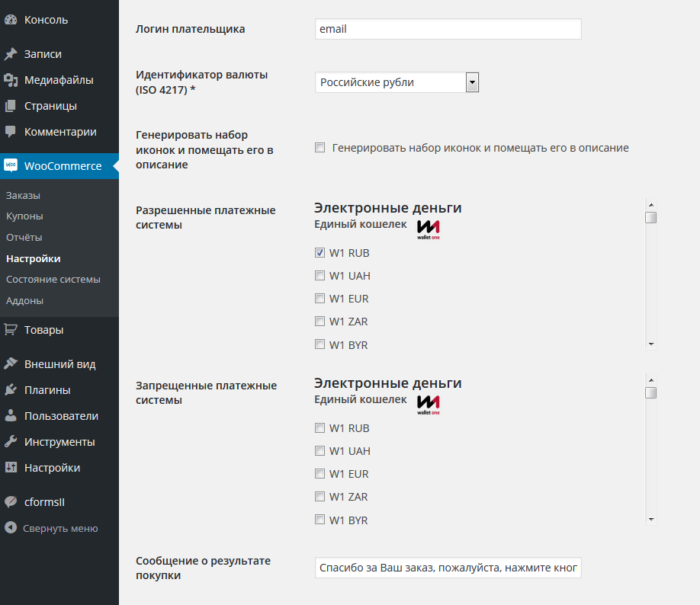The image size is (700, 605).
Task: Click the Записи pushpin icon
Action: 11,54
